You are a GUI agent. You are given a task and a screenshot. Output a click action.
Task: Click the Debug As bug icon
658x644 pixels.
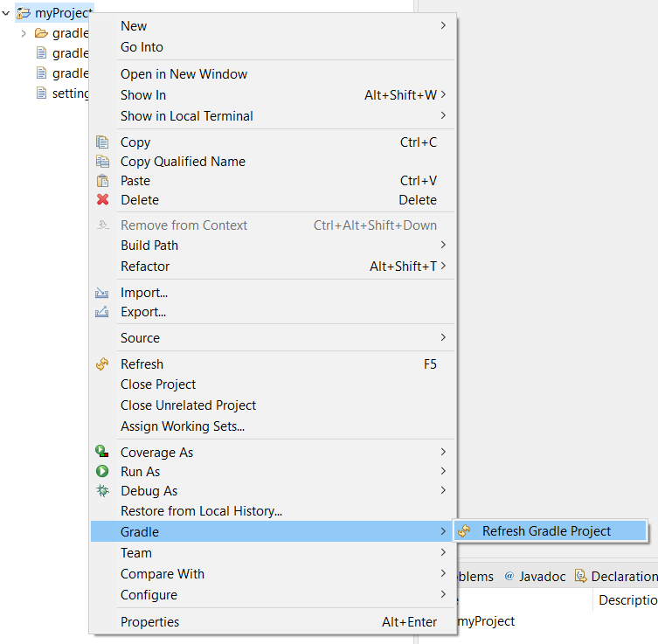tap(102, 491)
